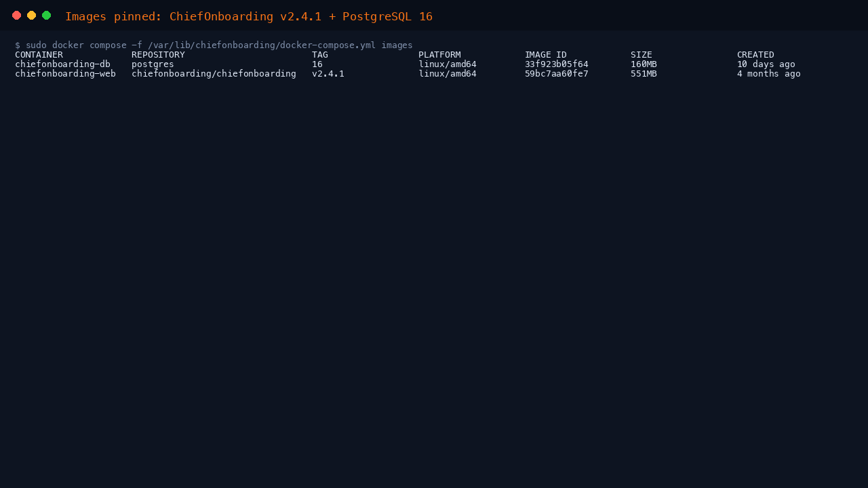The image size is (868, 488).
Task: Click the IMAGE ID column header
Action: (x=545, y=55)
